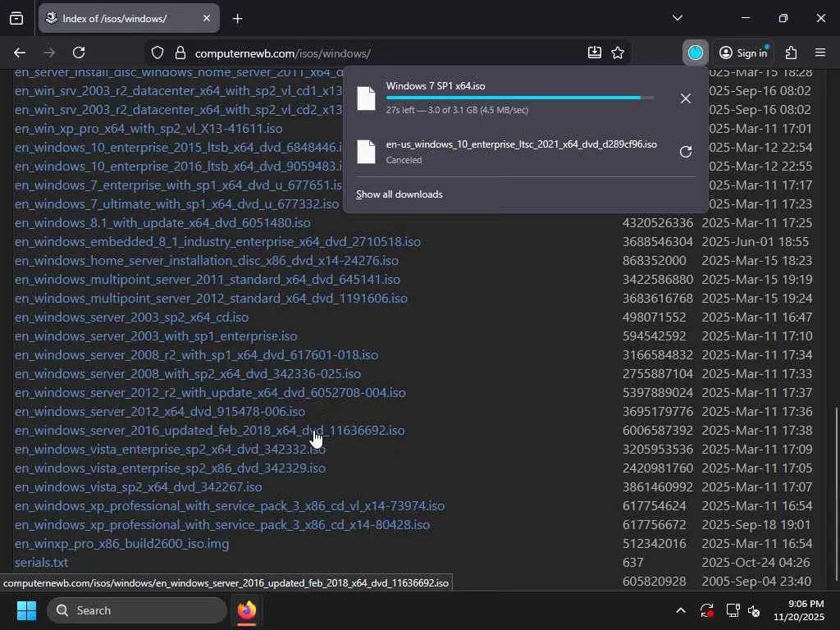Click the network display tray icon
840x630 pixels.
pos(733,610)
